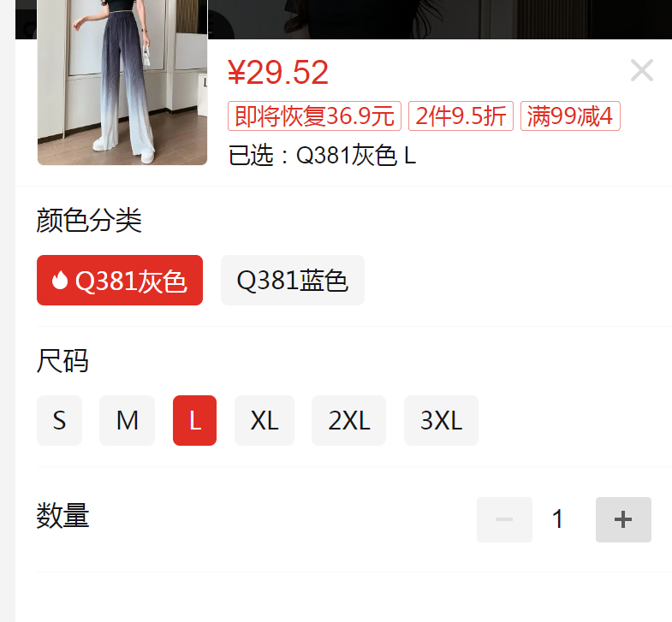672x622 pixels.
Task: Click the quantity value field
Action: coord(557,519)
